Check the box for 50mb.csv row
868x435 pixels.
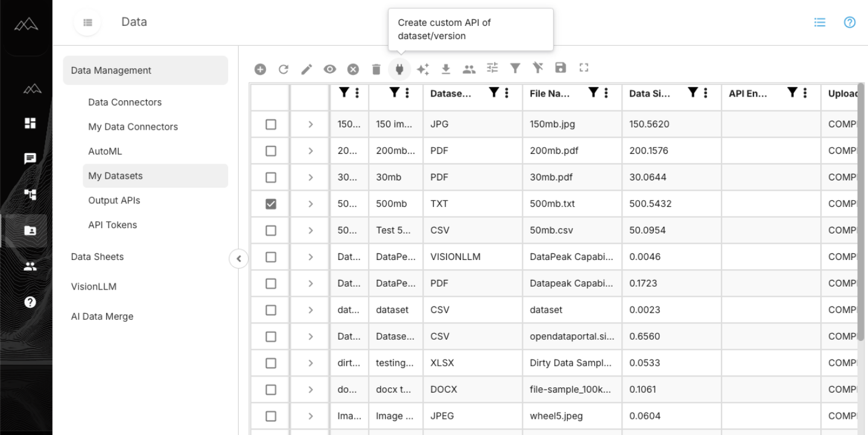(271, 230)
